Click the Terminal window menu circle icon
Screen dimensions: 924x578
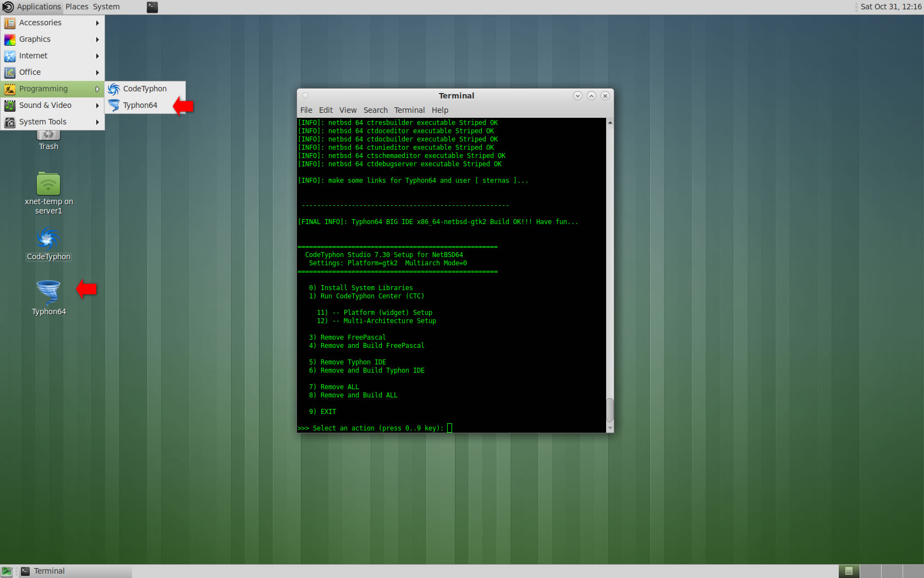[305, 96]
